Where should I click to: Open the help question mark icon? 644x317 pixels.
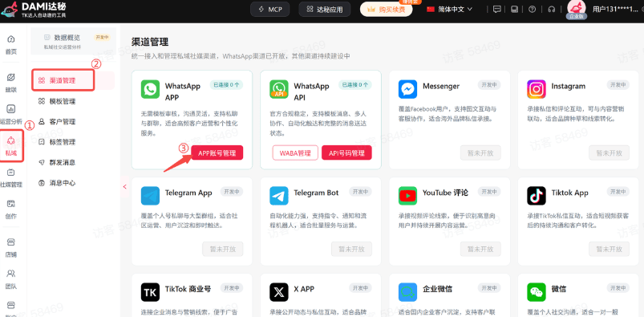(533, 10)
